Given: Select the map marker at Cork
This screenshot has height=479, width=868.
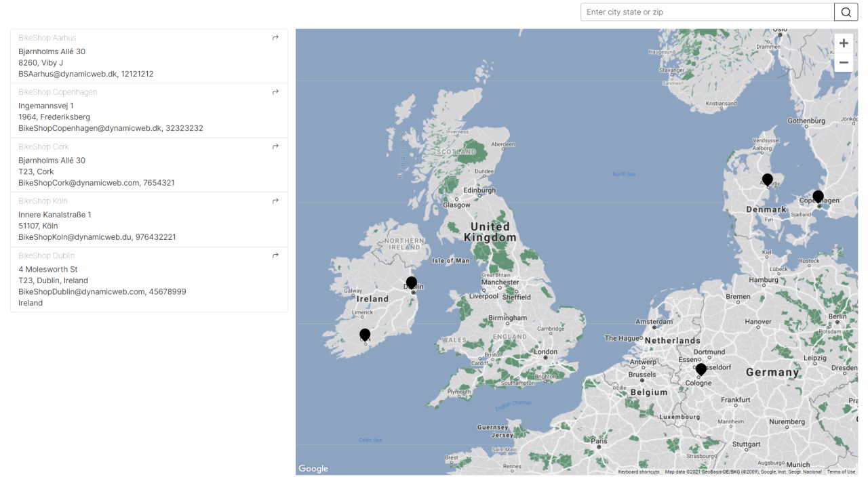Looking at the screenshot, I should click(x=365, y=335).
